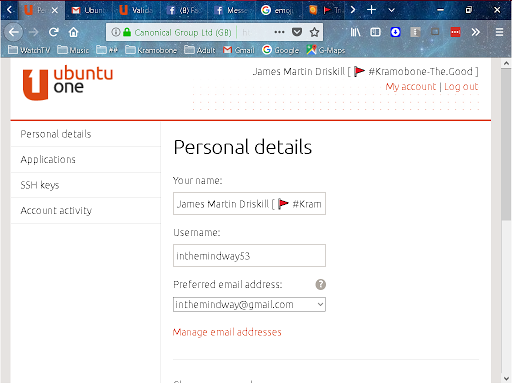The width and height of the screenshot is (512, 384).
Task: Click the Canonical Group Ltd (GB) identity label
Action: [183, 33]
